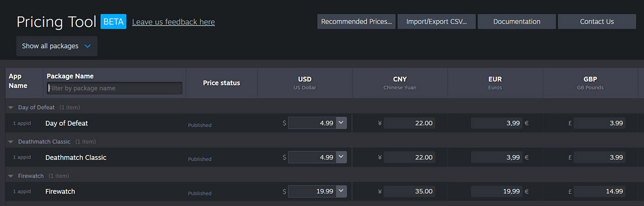
Task: Select the Price status column header
Action: click(221, 83)
